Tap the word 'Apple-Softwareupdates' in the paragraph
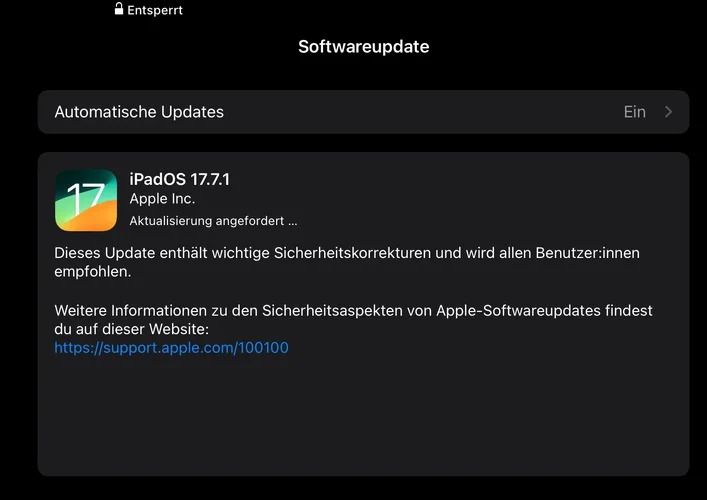Image resolution: width=707 pixels, height=500 pixels. tap(519, 311)
